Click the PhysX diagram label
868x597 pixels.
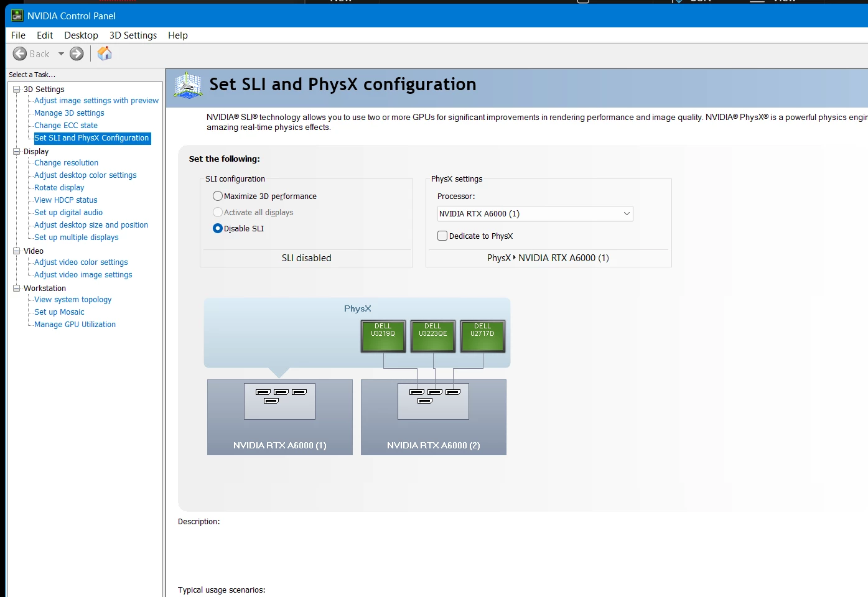point(358,308)
